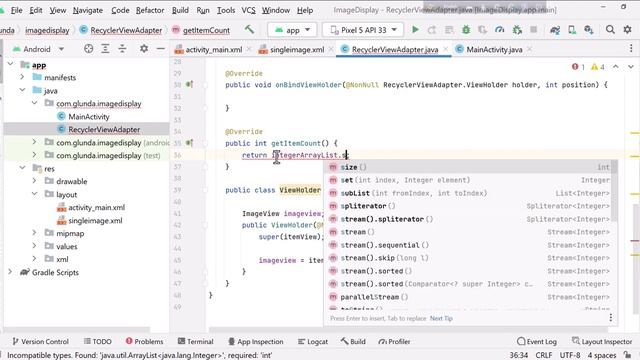Expand the mipmap folder
The height and width of the screenshot is (360, 640).
[35, 233]
